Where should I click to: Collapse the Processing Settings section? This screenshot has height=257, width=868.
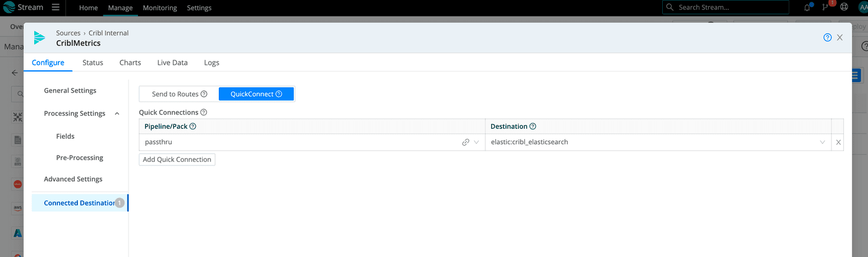click(x=117, y=113)
